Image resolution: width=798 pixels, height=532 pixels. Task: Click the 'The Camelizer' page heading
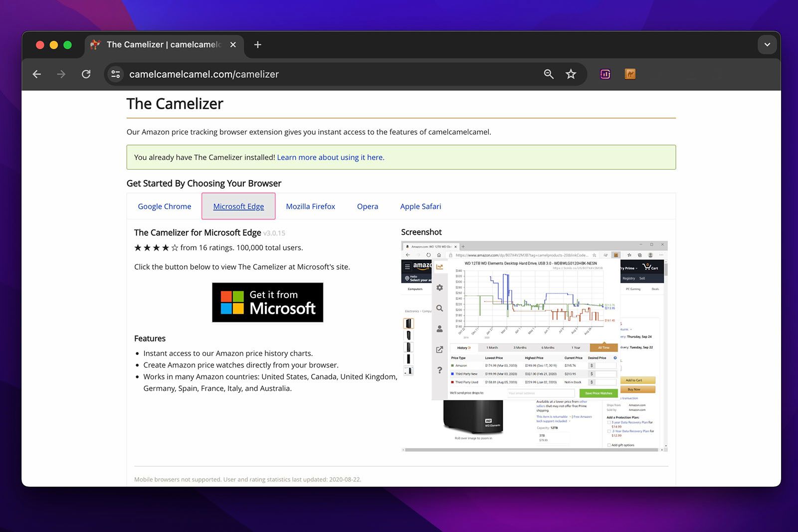coord(175,104)
